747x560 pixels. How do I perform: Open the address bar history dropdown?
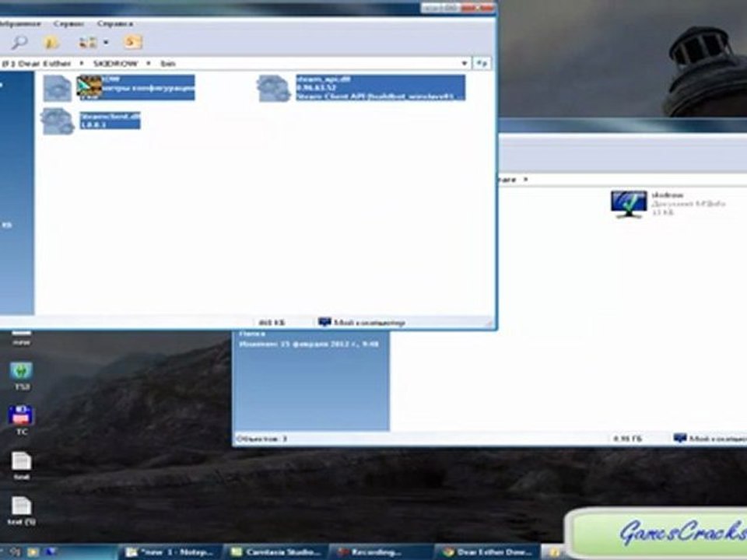464,63
